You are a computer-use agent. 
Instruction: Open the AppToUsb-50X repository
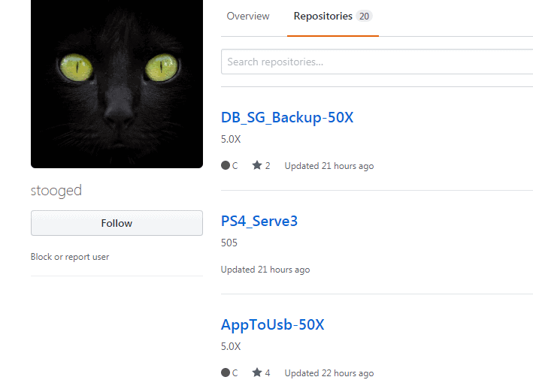[x=272, y=324]
